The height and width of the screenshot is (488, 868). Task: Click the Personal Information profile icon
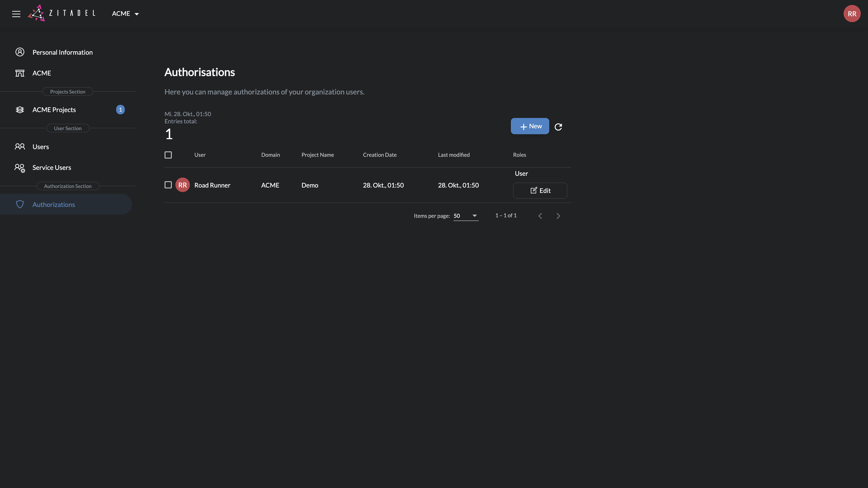(20, 52)
